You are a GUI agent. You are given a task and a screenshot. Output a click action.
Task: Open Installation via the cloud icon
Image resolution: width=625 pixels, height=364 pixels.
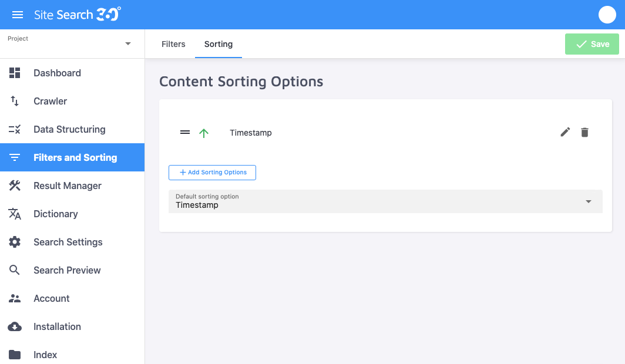15,326
